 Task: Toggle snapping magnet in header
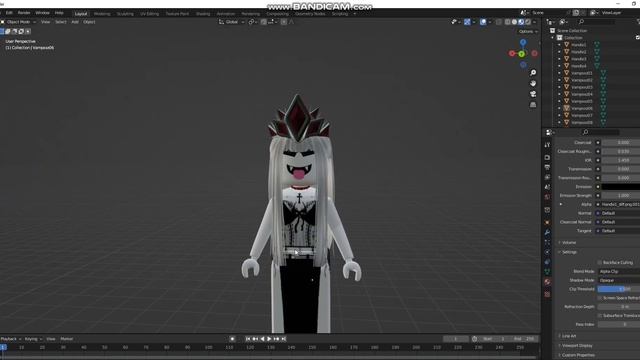(x=264, y=22)
